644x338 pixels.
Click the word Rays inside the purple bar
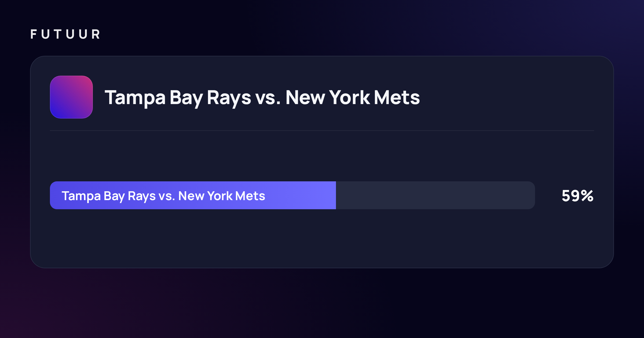142,196
